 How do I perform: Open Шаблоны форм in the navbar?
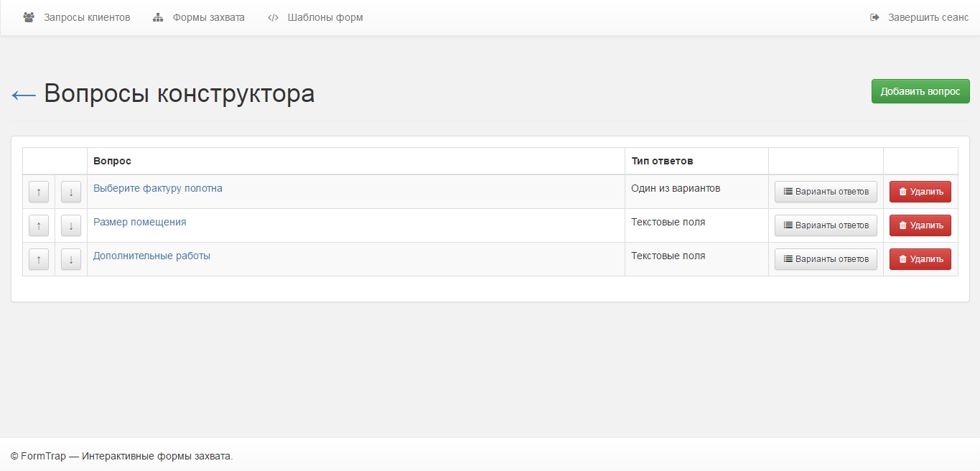point(315,17)
